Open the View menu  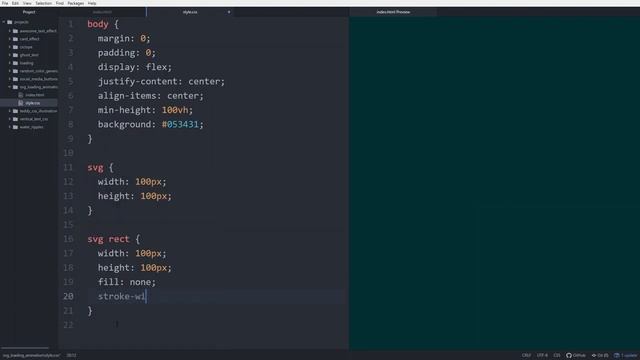(x=27, y=3)
